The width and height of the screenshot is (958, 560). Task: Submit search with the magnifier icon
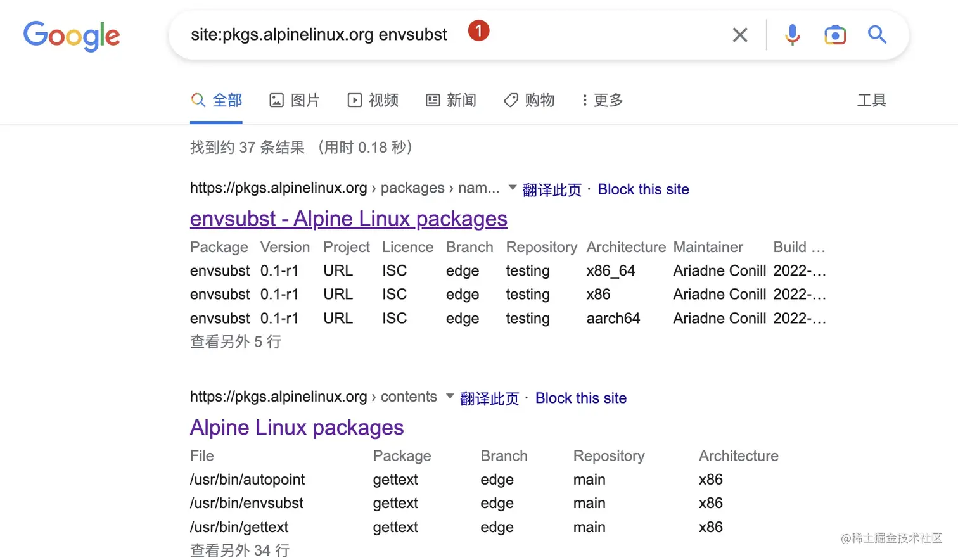[x=877, y=35]
